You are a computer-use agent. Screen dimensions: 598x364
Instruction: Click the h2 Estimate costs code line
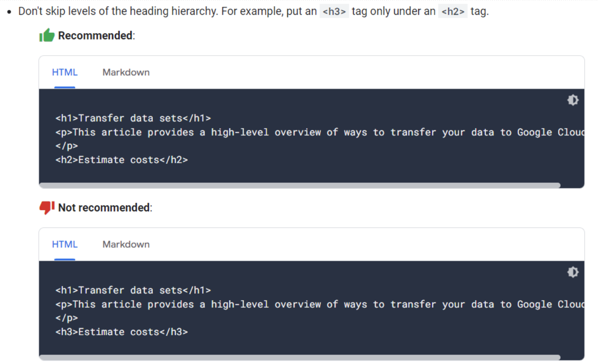click(x=122, y=160)
